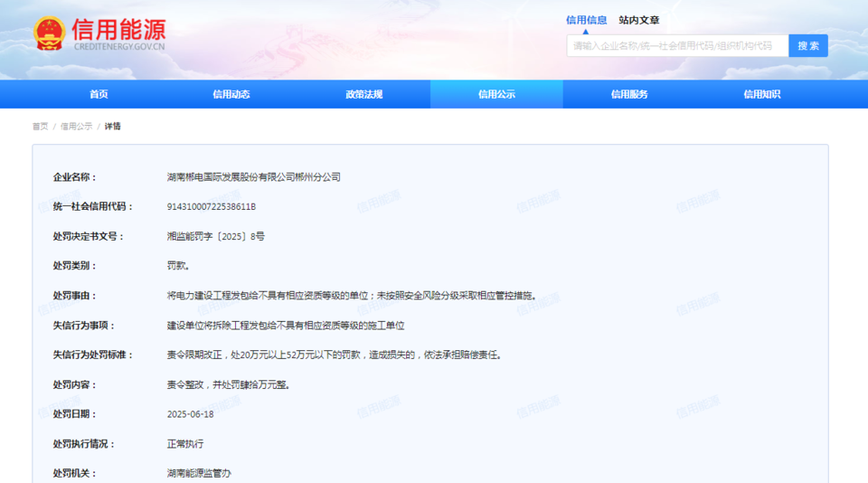Click the 信用公示 breadcrumb link

[76, 127]
